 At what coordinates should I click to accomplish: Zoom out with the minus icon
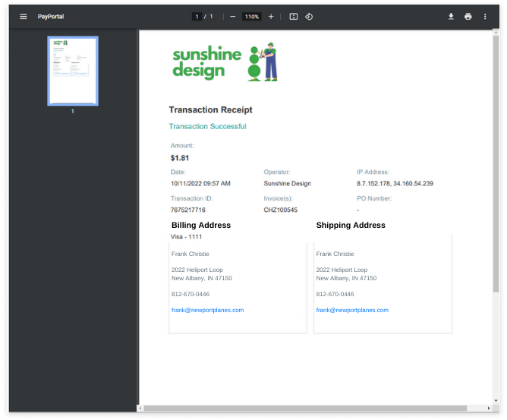232,17
